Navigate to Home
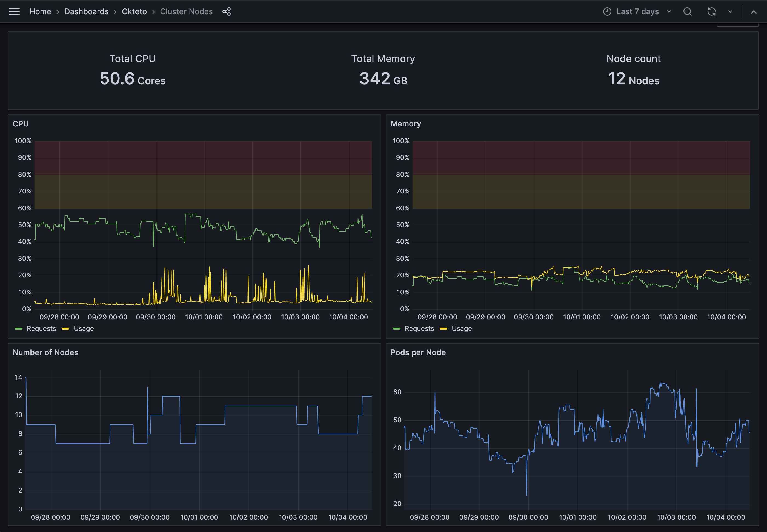The width and height of the screenshot is (767, 532). [40, 11]
